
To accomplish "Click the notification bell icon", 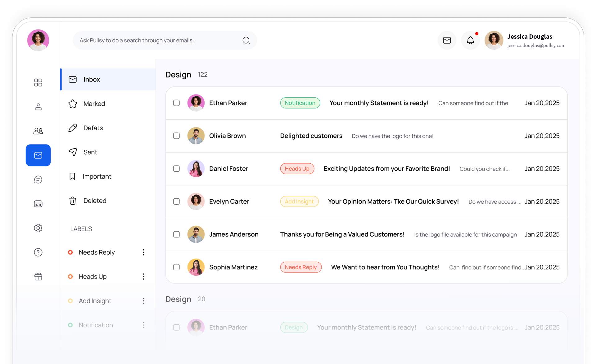I will (470, 40).
